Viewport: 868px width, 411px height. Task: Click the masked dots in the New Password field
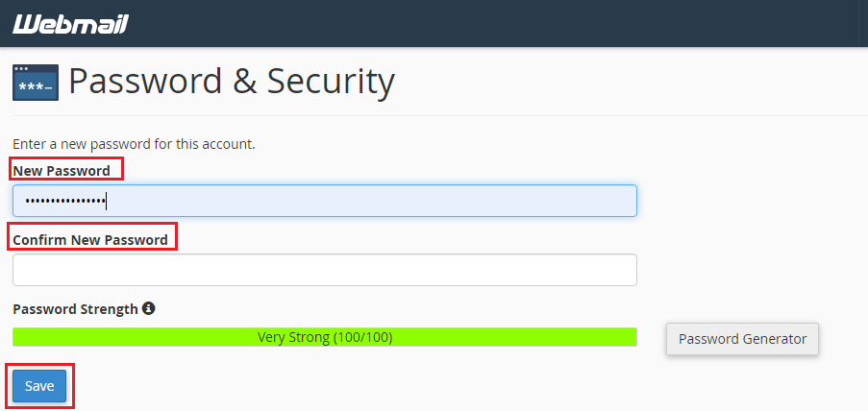tap(66, 201)
